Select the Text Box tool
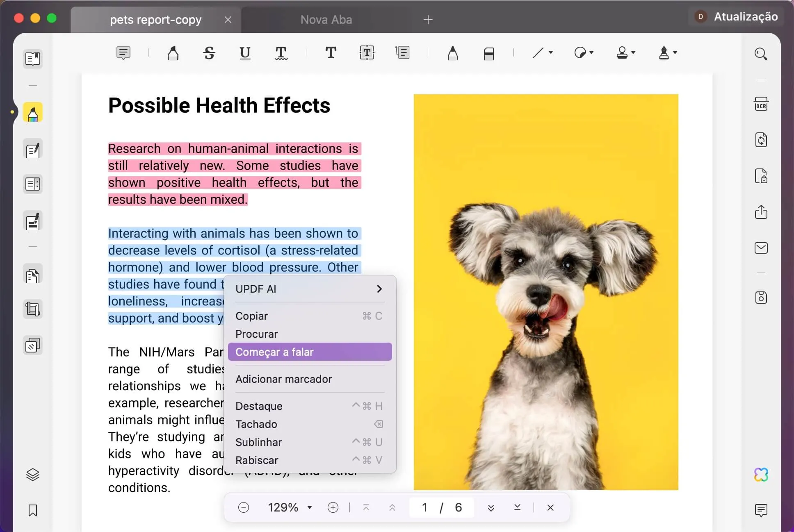This screenshot has height=532, width=794. [x=367, y=52]
